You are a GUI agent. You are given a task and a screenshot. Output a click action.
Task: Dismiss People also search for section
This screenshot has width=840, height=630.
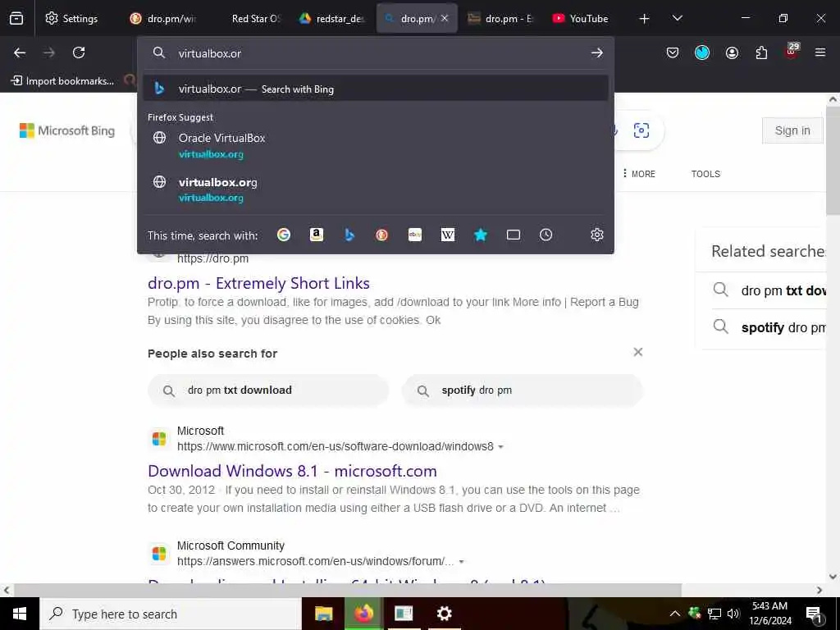click(x=637, y=352)
